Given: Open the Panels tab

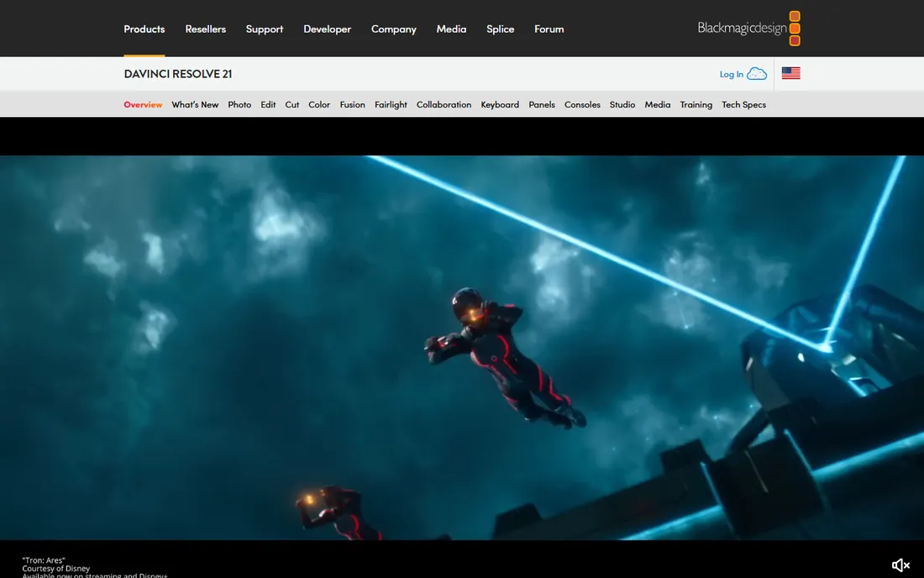Looking at the screenshot, I should (542, 104).
